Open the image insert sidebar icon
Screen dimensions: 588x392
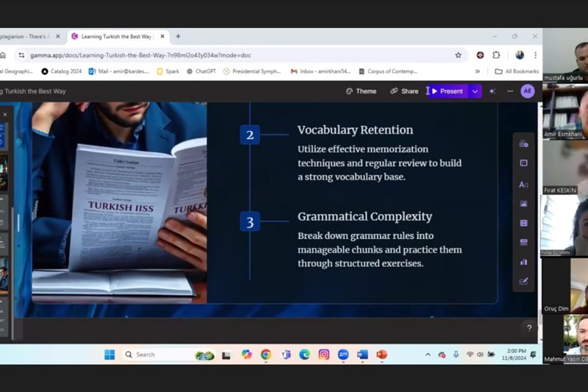tap(523, 204)
